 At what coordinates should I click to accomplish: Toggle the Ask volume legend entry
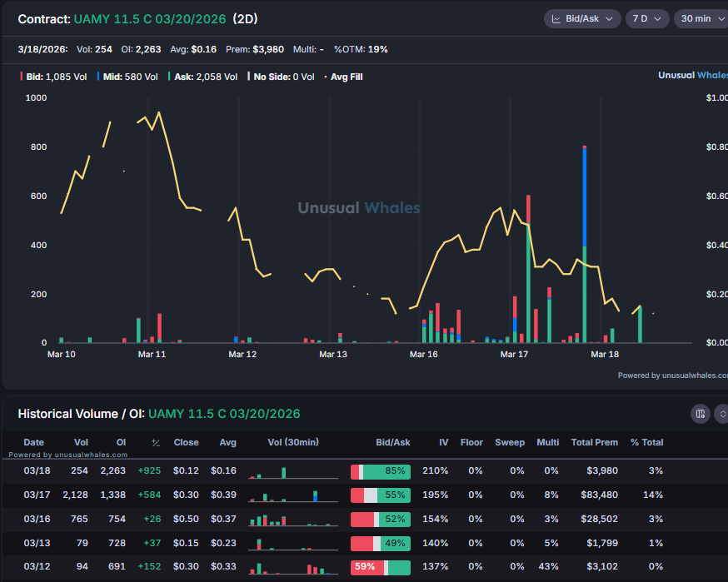(203, 77)
